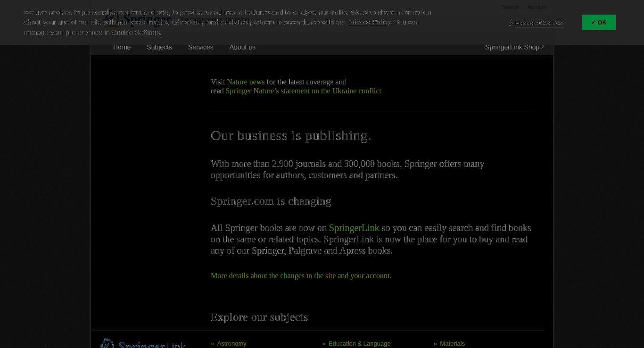Open Manage Cookies settings
Image resolution: width=644 pixels, height=348 pixels.
[539, 23]
